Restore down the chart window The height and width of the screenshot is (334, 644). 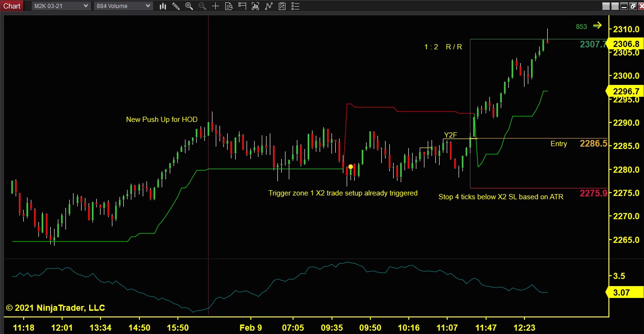coord(634,6)
